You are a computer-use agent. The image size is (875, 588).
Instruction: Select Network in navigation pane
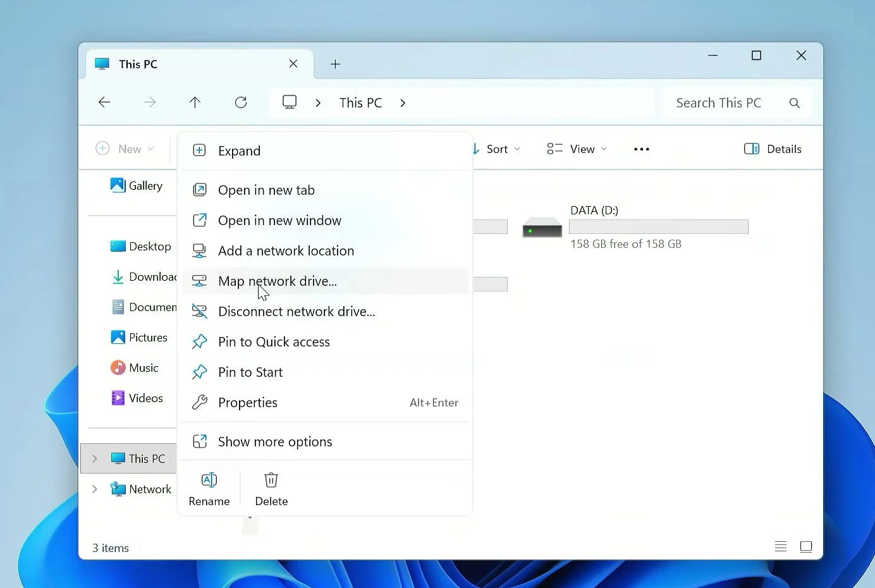(x=140, y=489)
